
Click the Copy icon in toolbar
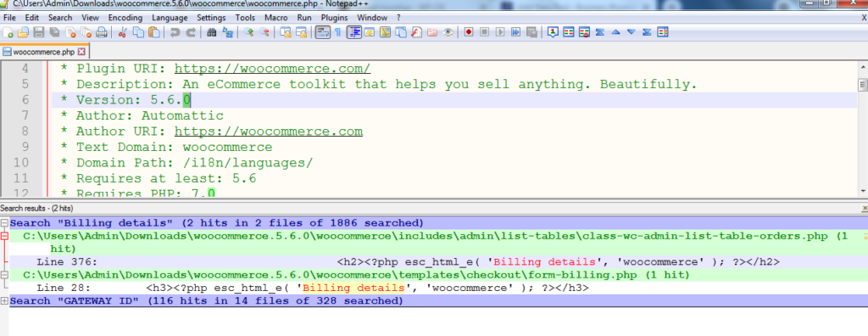[138, 32]
